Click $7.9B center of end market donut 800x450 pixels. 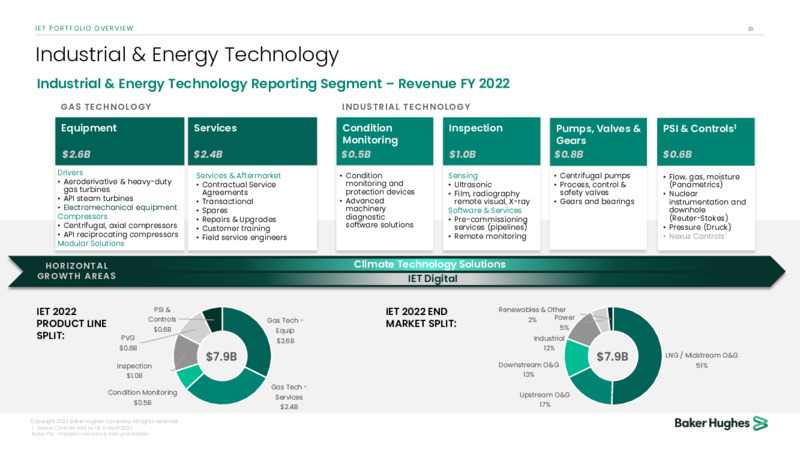click(612, 357)
